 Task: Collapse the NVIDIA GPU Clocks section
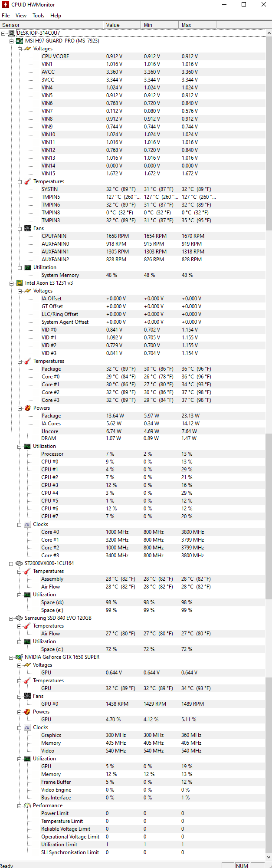click(20, 727)
